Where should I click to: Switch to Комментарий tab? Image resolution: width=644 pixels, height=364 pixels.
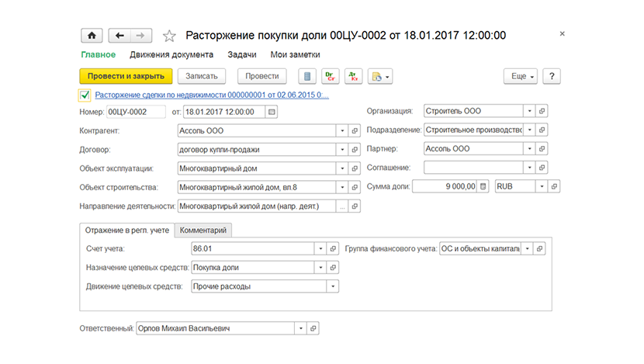(x=203, y=230)
